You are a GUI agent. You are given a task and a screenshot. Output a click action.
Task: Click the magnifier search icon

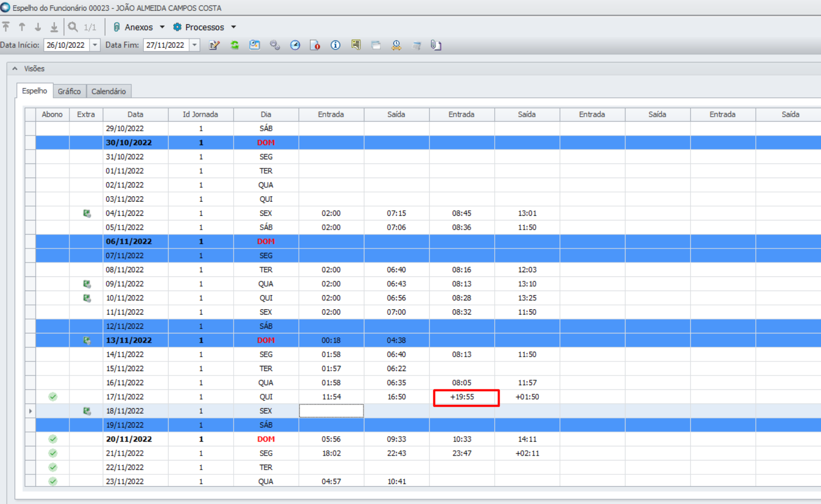(73, 27)
